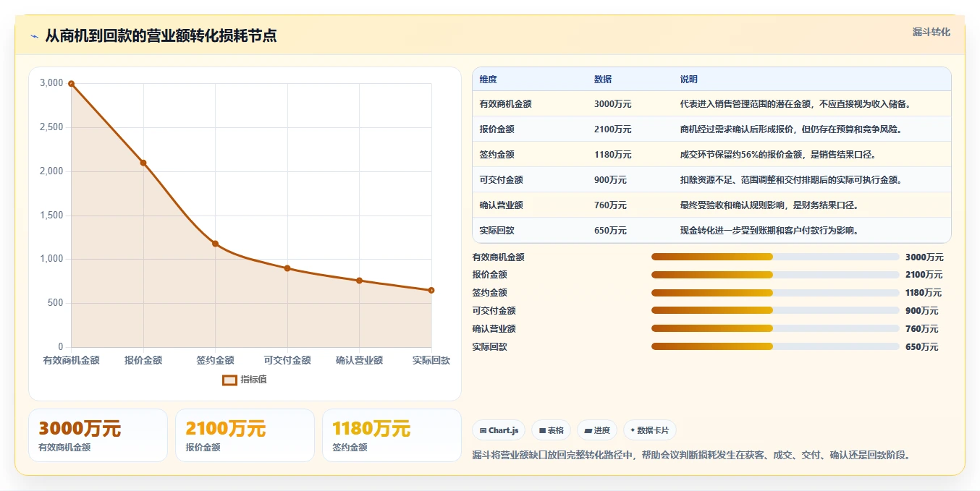Click the 实际回款 progress bar
The image size is (980, 491).
(x=775, y=346)
